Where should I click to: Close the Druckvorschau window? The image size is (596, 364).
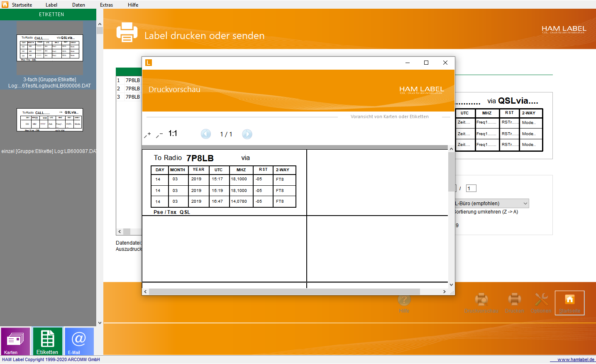(x=445, y=63)
